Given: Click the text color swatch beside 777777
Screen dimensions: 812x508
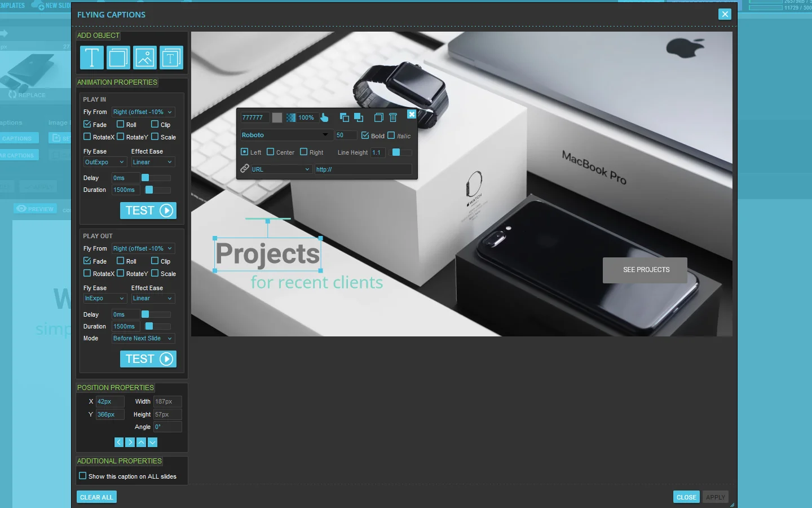Looking at the screenshot, I should (277, 117).
